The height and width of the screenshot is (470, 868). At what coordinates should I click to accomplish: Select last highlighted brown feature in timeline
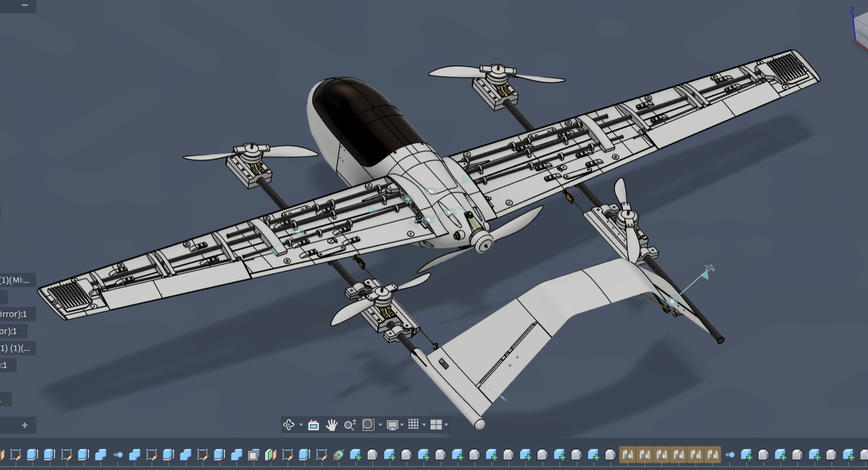tap(712, 455)
